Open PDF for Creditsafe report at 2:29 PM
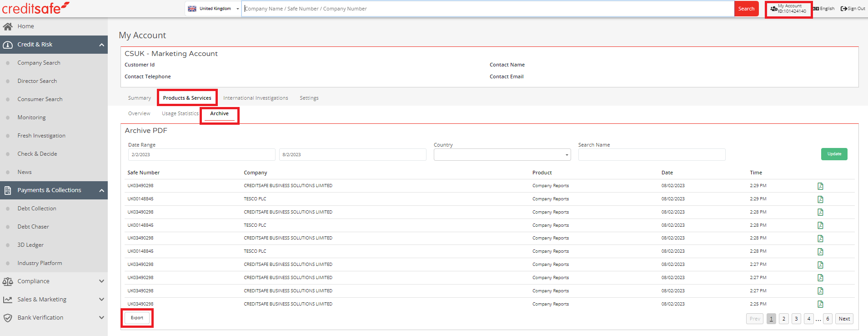 pyautogui.click(x=820, y=186)
